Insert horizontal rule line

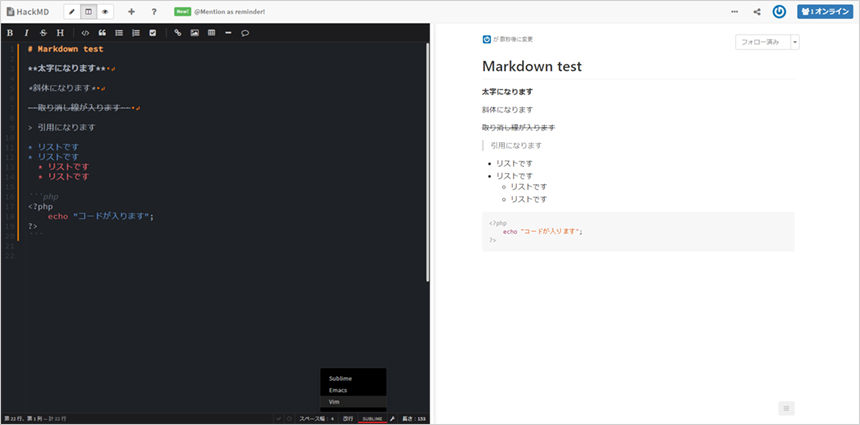[x=228, y=33]
